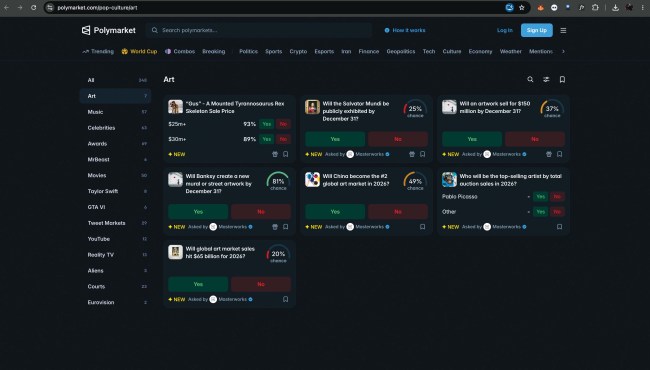Select Music in the sidebar
The height and width of the screenshot is (370, 650).
[x=116, y=112]
